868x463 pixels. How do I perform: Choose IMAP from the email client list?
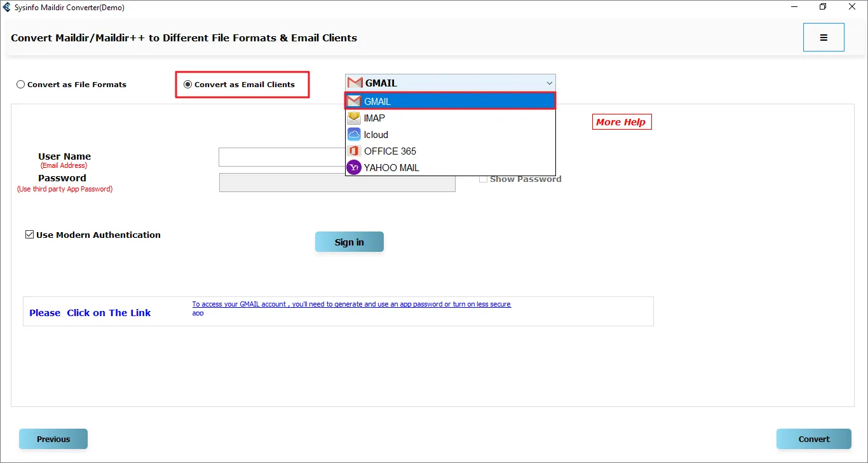coord(374,118)
